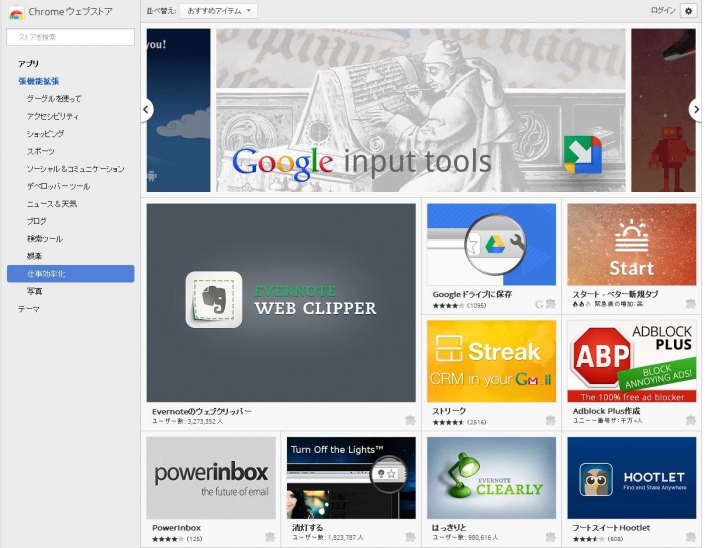Open the 並べ替え sort dropdown
This screenshot has height=548, width=705.
218,11
